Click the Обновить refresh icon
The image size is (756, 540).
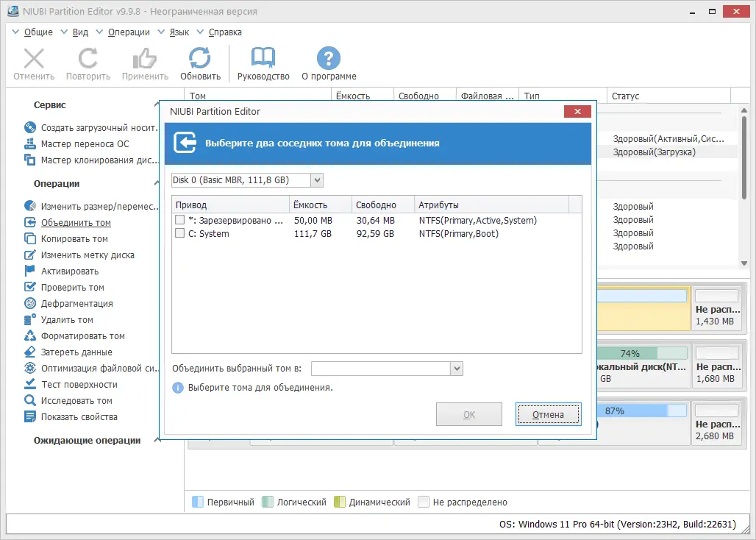click(x=199, y=58)
